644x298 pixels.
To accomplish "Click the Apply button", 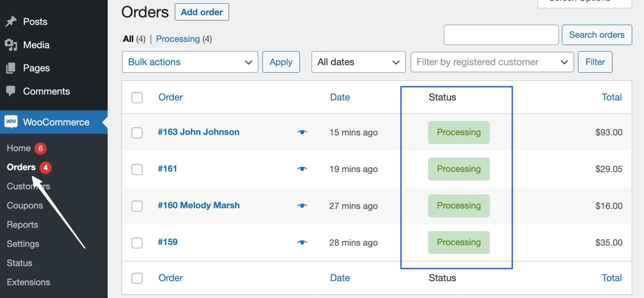I will (x=281, y=62).
